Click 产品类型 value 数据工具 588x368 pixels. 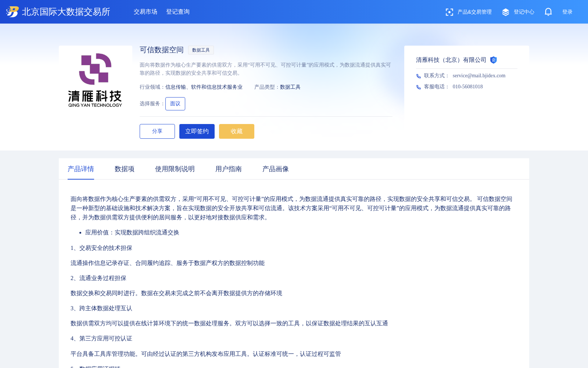point(290,87)
